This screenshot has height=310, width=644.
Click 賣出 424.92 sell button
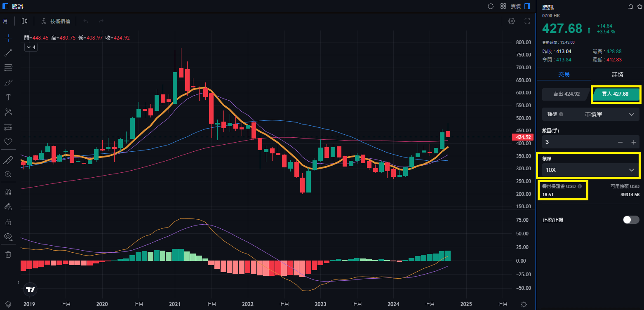point(566,94)
